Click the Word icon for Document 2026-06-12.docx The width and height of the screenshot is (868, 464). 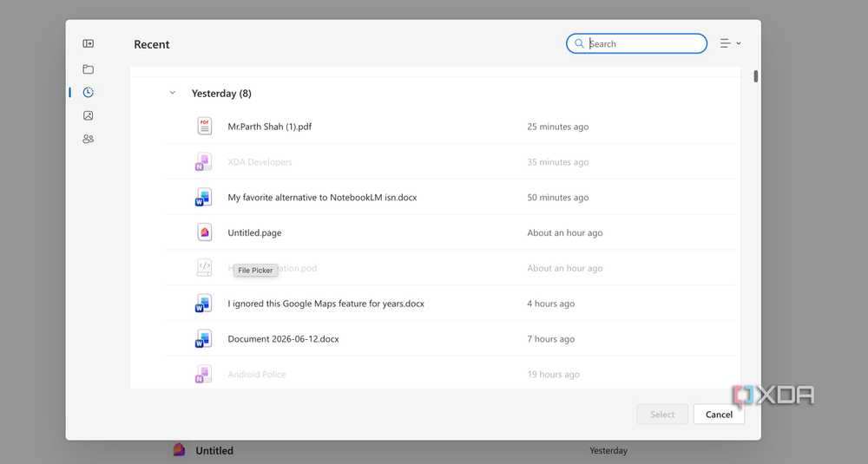(203, 339)
